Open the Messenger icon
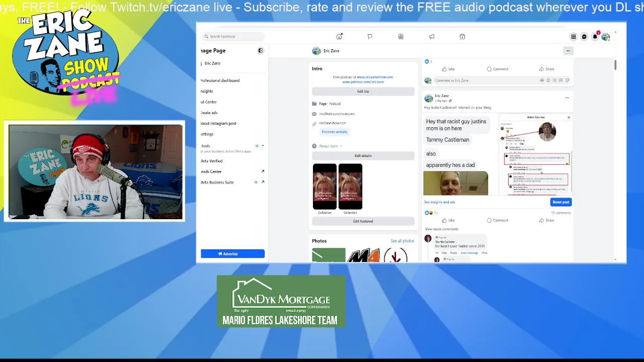The image size is (644, 362). pos(584,37)
